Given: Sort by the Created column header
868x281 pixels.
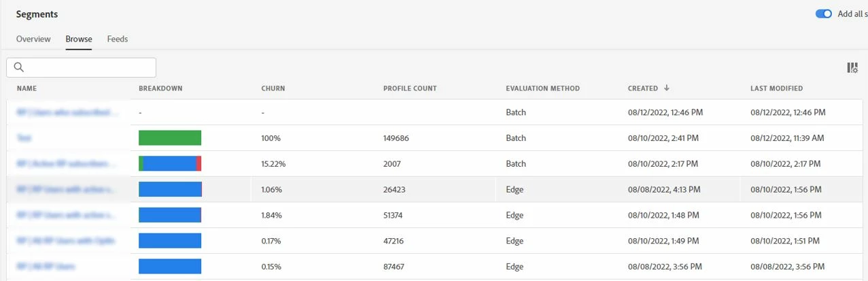Looking at the screenshot, I should [642, 88].
